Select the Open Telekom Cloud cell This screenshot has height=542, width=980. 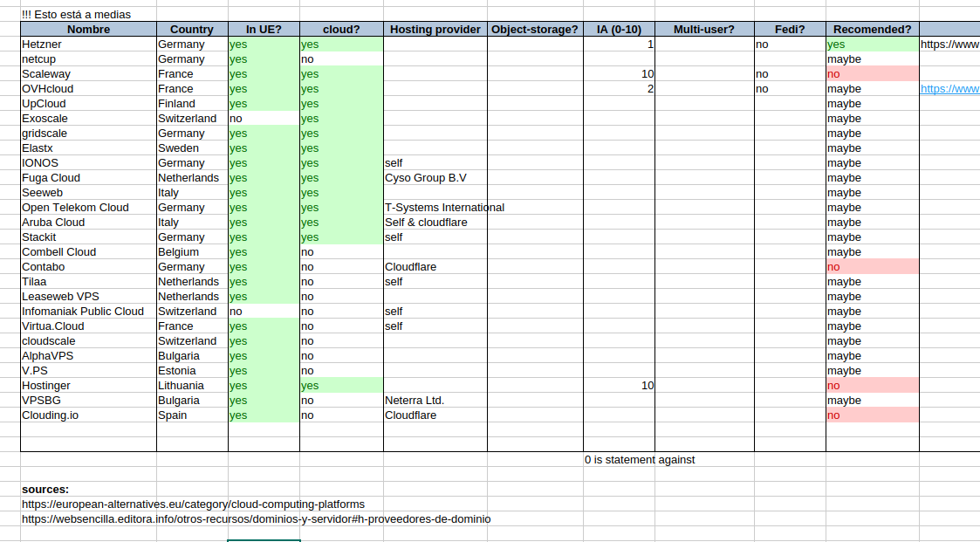(x=88, y=208)
